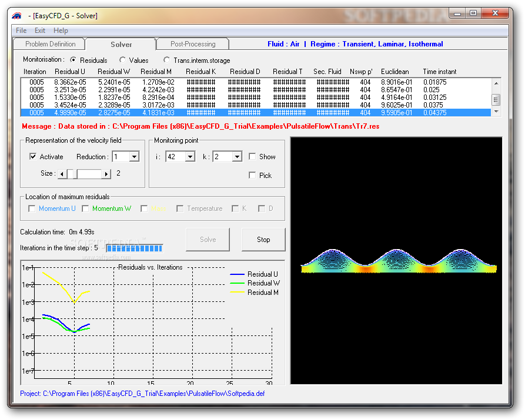This screenshot has height=420, width=525.
Task: Click the Residual W column header
Action: [x=114, y=72]
